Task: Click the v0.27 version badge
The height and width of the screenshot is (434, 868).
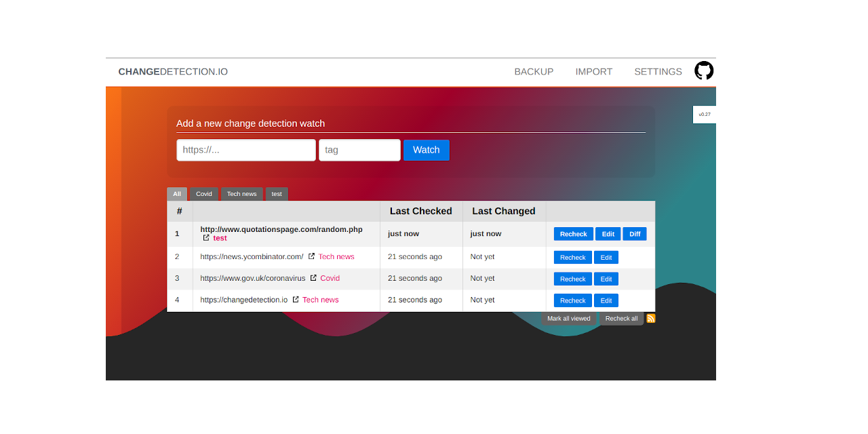Action: 705,115
